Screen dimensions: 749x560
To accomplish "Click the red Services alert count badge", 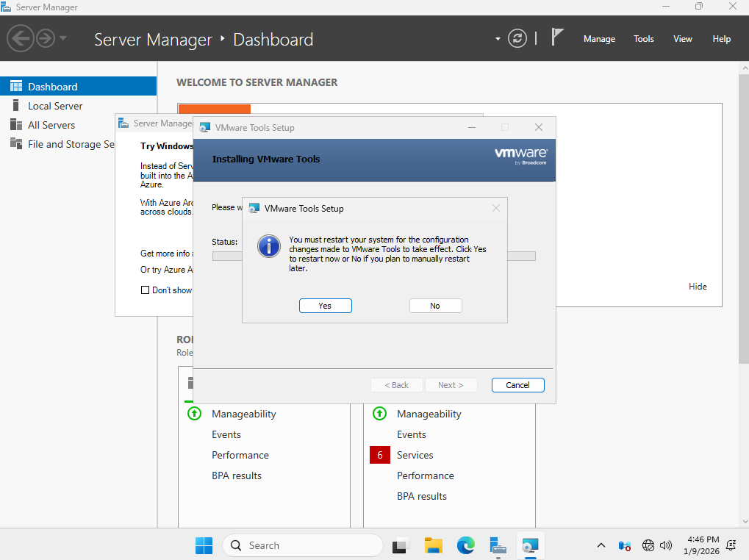I will tap(380, 455).
